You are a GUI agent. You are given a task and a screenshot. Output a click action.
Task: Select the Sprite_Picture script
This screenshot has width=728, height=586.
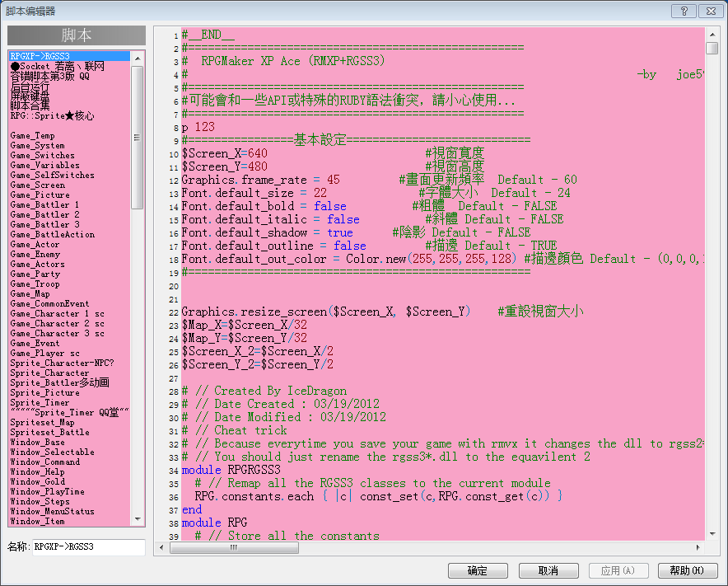click(x=70, y=392)
